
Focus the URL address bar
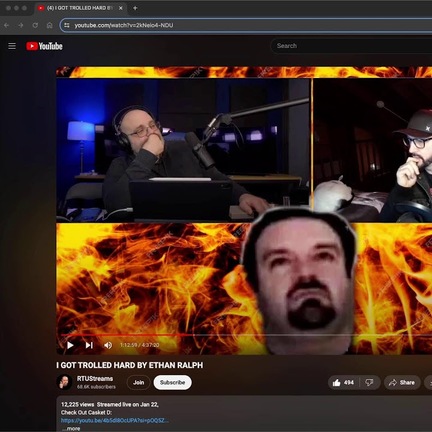click(247, 25)
